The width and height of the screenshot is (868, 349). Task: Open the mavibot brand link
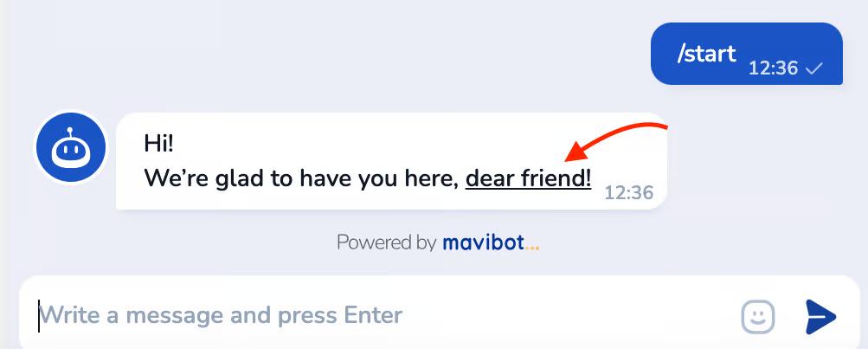tap(483, 242)
